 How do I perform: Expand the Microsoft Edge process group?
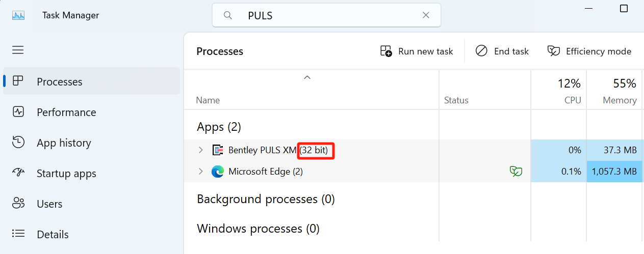(200, 172)
